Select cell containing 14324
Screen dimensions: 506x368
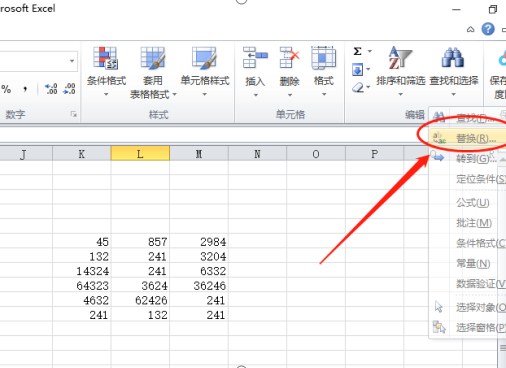tap(82, 271)
